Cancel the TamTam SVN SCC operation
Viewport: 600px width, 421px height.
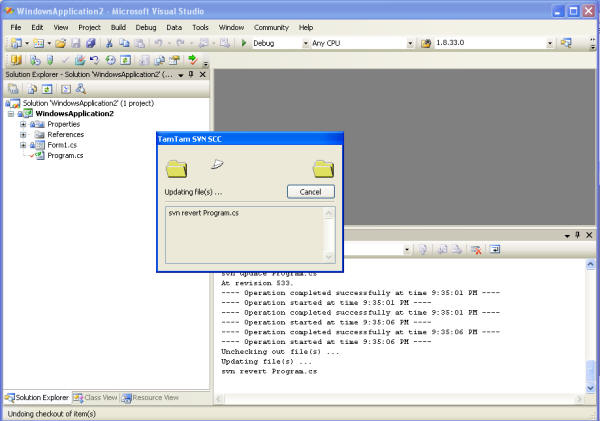(x=311, y=192)
